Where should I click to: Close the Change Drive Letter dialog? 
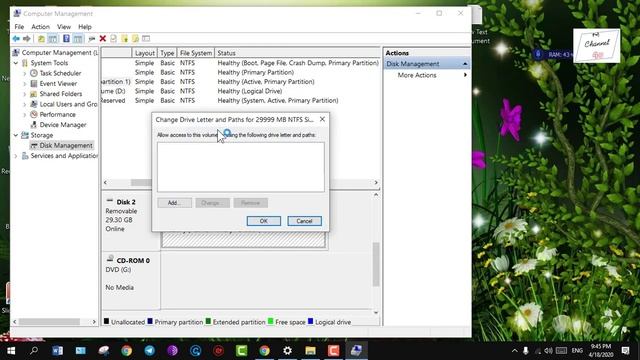pos(322,119)
